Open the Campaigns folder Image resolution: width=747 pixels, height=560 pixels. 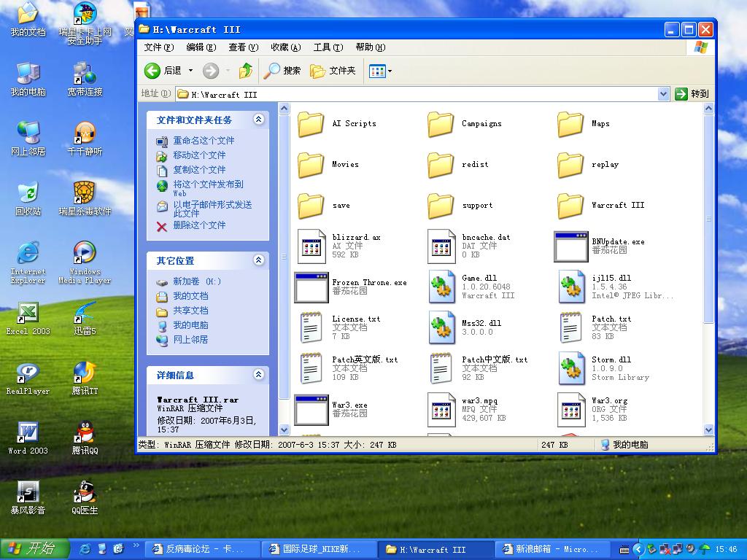(465, 124)
